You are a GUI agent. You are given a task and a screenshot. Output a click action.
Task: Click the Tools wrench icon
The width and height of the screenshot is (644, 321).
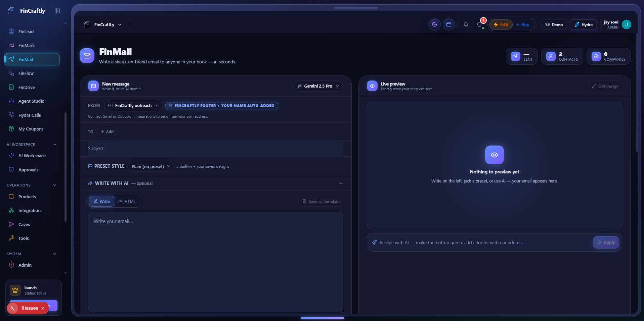click(11, 238)
